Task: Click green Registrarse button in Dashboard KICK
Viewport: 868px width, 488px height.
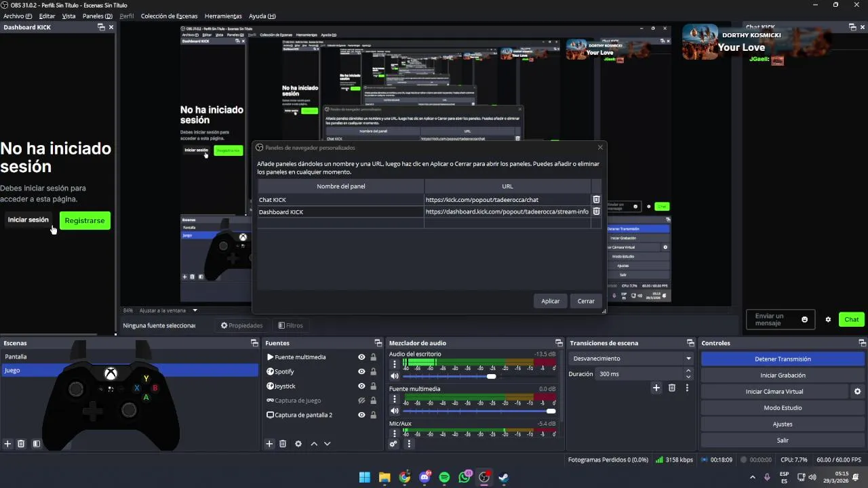Action: click(85, 220)
